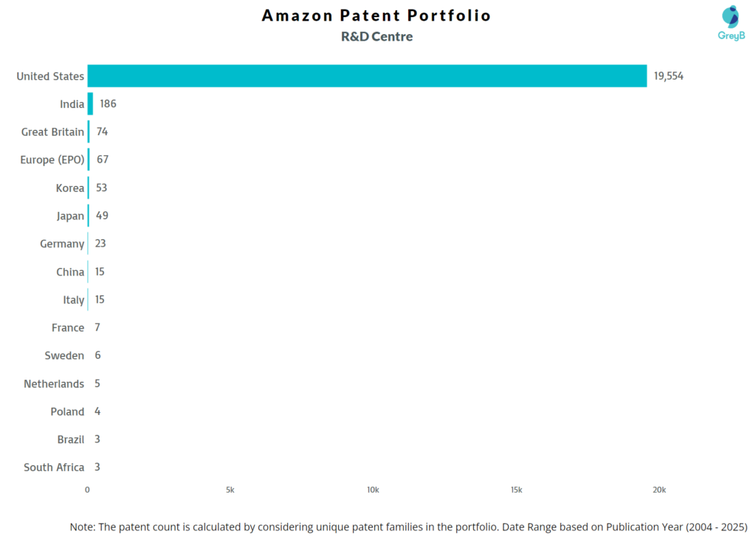756x537 pixels.
Task: Click the Germany country label
Action: click(62, 244)
